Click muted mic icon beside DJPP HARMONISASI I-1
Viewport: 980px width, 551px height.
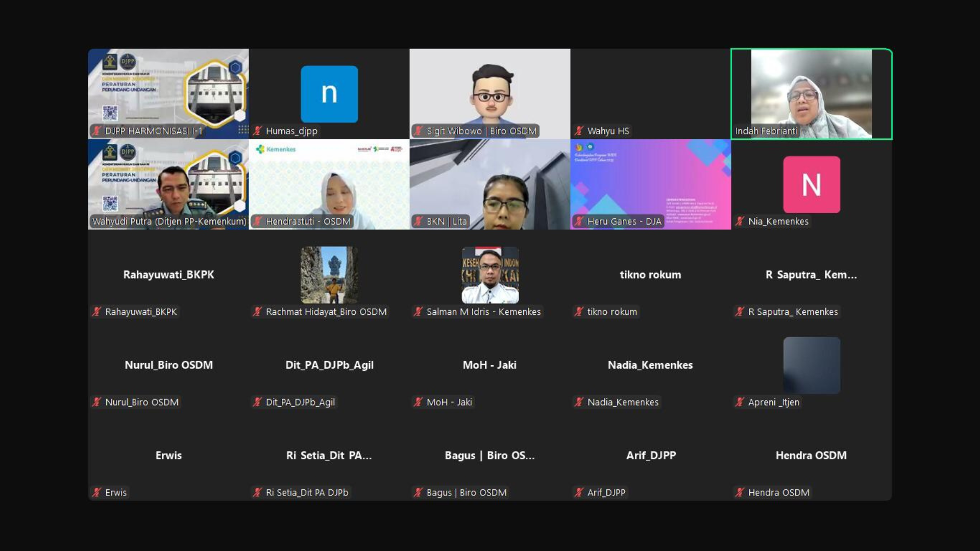tap(96, 131)
